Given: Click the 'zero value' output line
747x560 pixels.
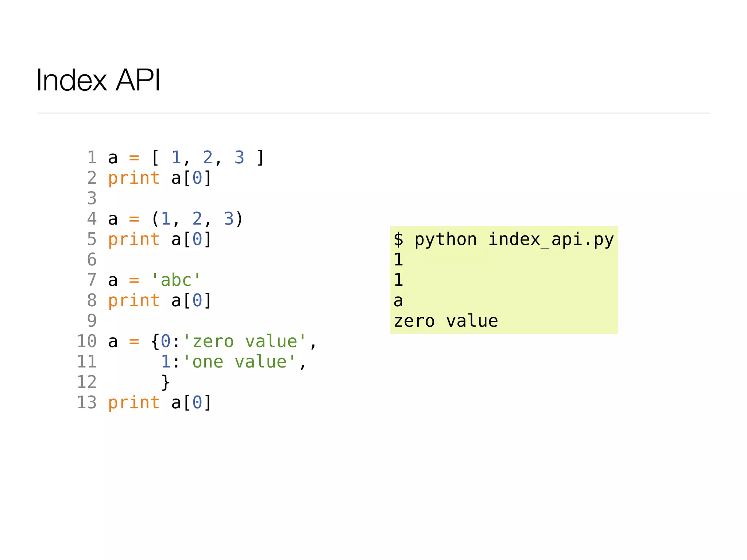Looking at the screenshot, I should click(x=446, y=321).
